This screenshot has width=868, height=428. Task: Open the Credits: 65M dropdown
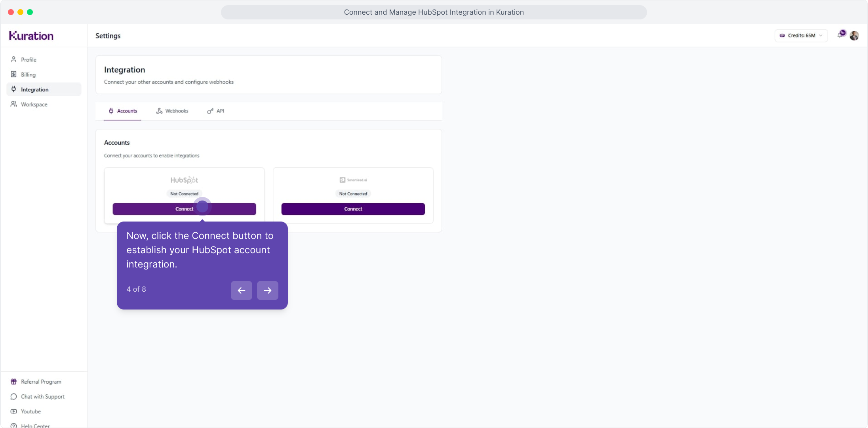[801, 36]
